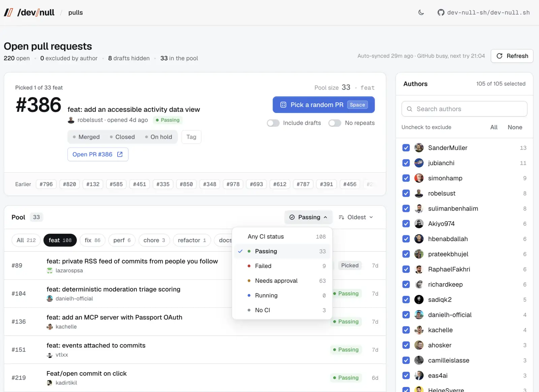The image size is (539, 392).
Task: Click the Refresh button
Action: pyautogui.click(x=512, y=56)
